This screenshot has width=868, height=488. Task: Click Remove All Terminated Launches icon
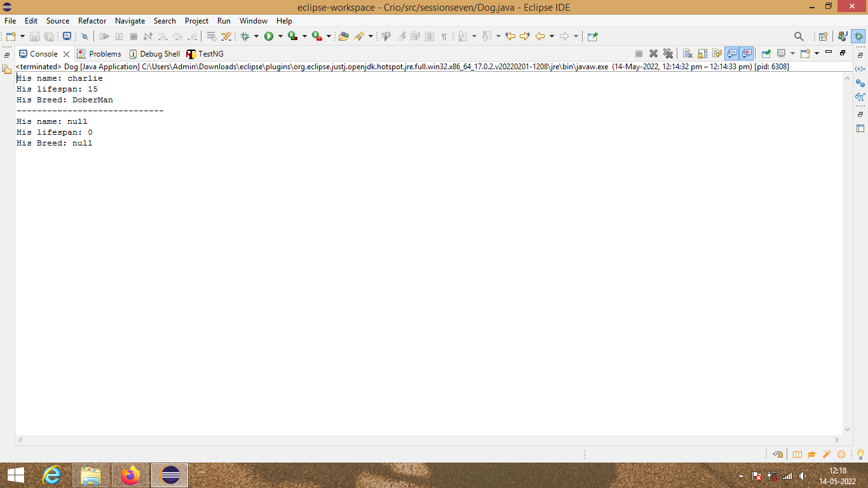668,53
